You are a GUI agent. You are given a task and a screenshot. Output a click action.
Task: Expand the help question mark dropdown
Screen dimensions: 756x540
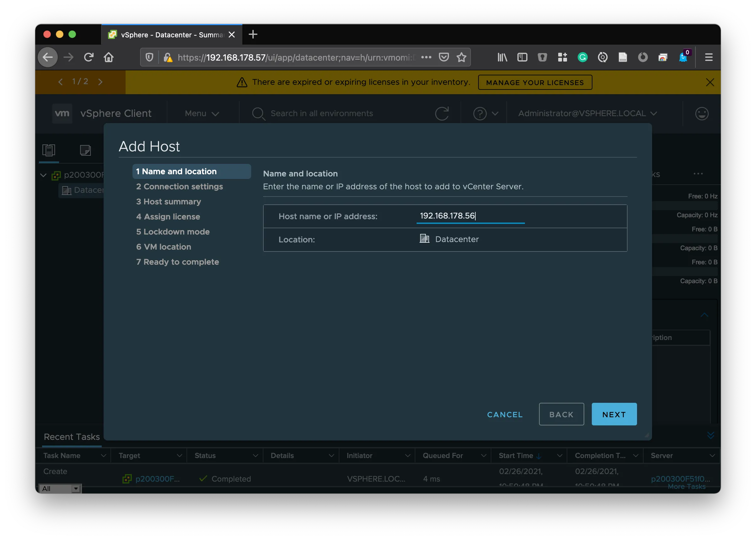pos(485,113)
